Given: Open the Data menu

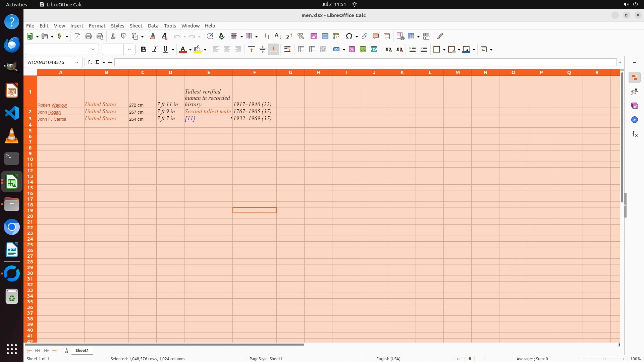Looking at the screenshot, I should [x=153, y=26].
